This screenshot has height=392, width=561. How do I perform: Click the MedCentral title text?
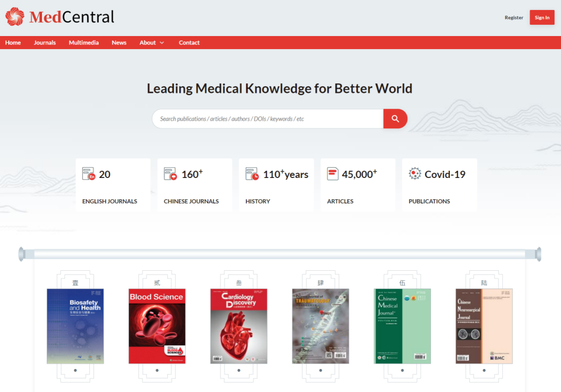[72, 17]
